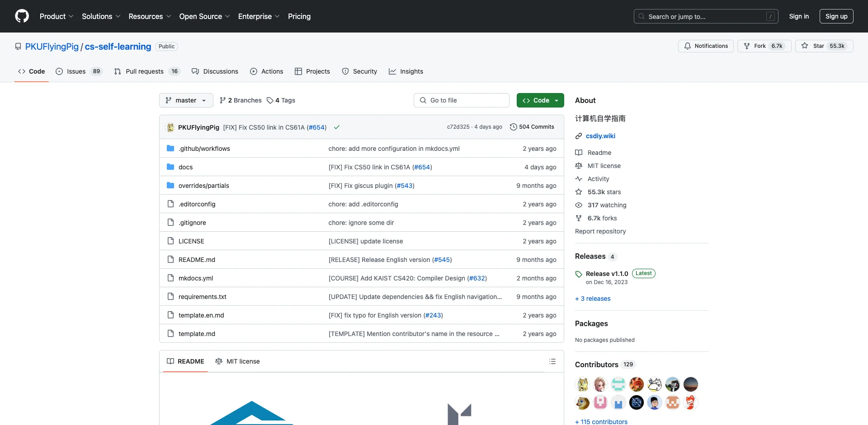
Task: Open the requirements.txt file
Action: [x=202, y=297]
